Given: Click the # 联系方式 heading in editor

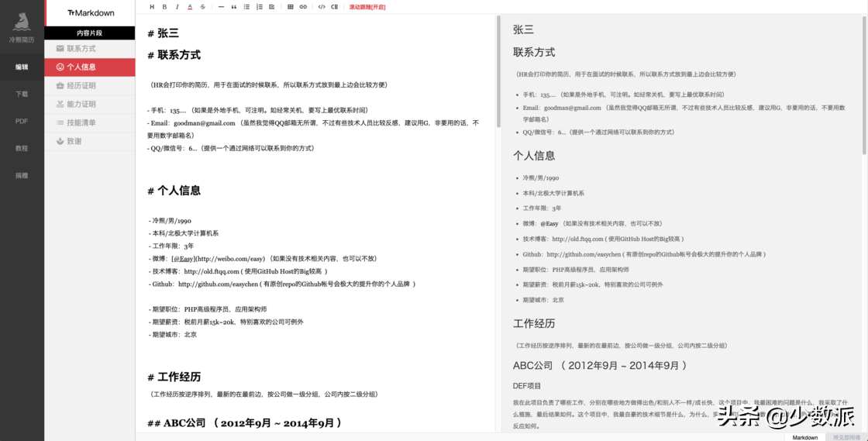Looking at the screenshot, I should click(174, 55).
